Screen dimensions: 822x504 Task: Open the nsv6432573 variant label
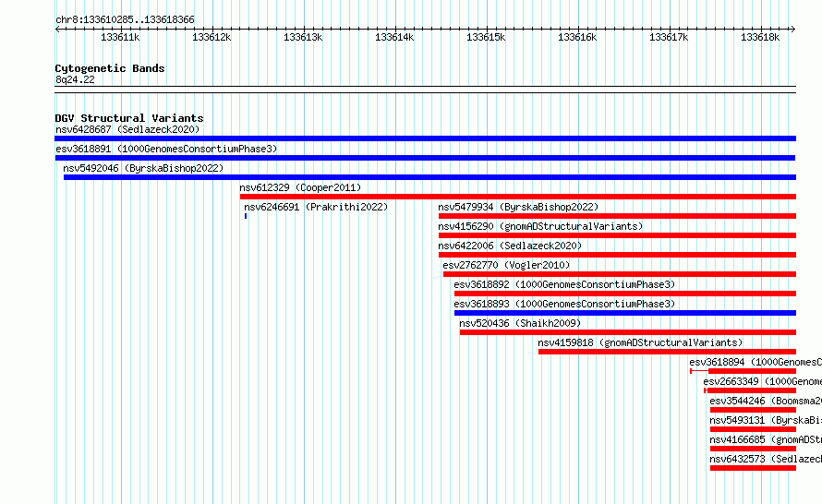[x=766, y=459]
